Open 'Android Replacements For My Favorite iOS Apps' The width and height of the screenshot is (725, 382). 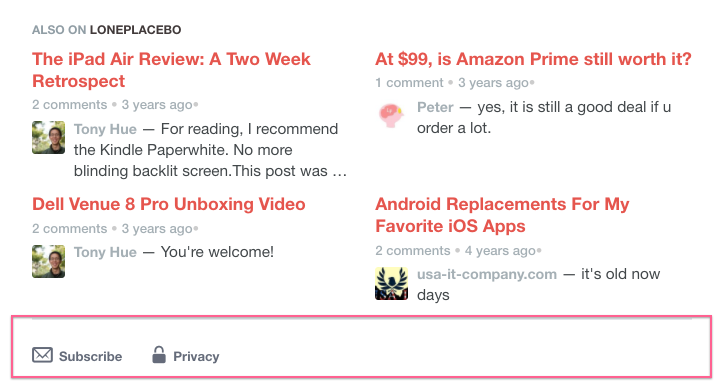coord(502,215)
